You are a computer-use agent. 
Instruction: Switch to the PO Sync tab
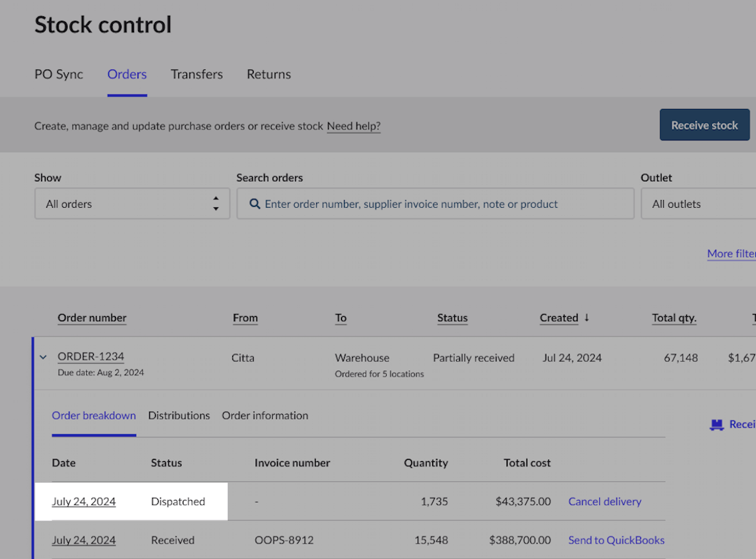pyautogui.click(x=59, y=74)
